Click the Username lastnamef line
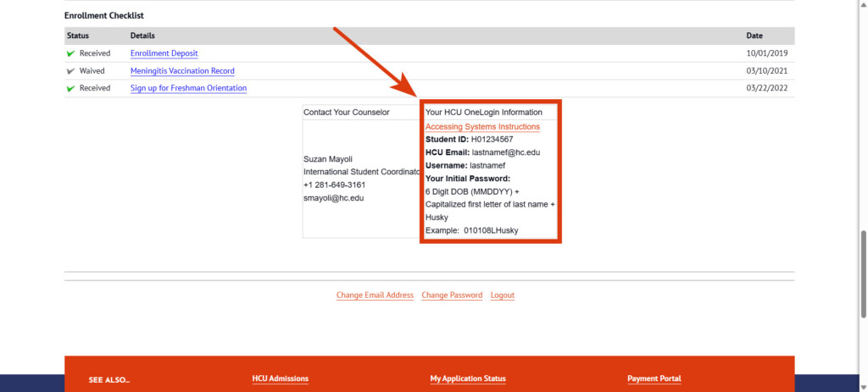The image size is (868, 392). (465, 165)
